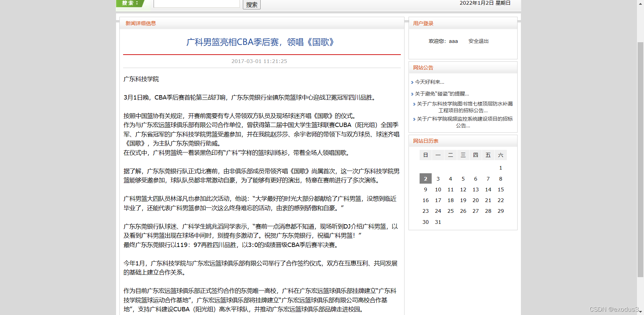Open the announcement 今天好利来...
This screenshot has width=644, height=315.
(x=429, y=82)
